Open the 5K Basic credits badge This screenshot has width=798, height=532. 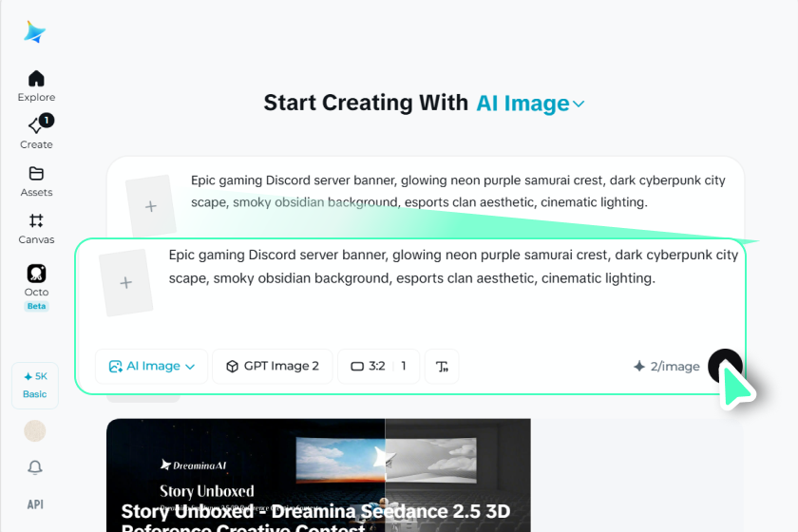35,386
